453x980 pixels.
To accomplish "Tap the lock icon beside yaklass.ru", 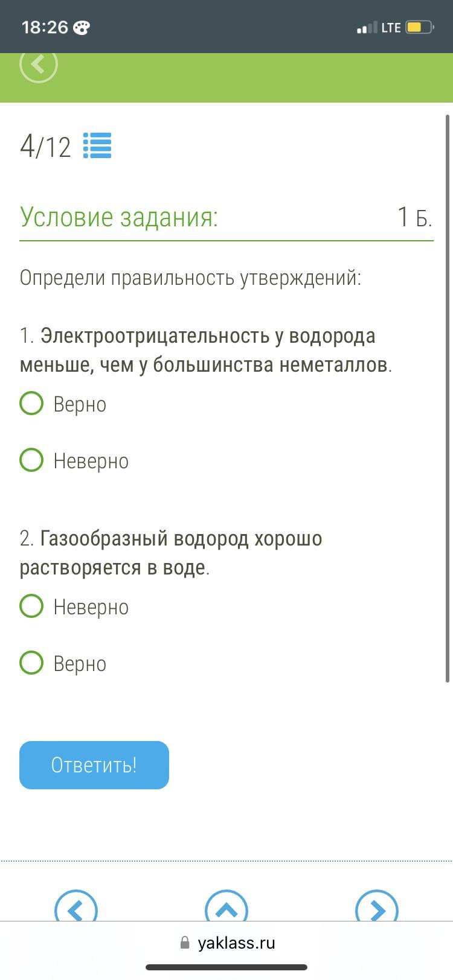I will point(185,943).
